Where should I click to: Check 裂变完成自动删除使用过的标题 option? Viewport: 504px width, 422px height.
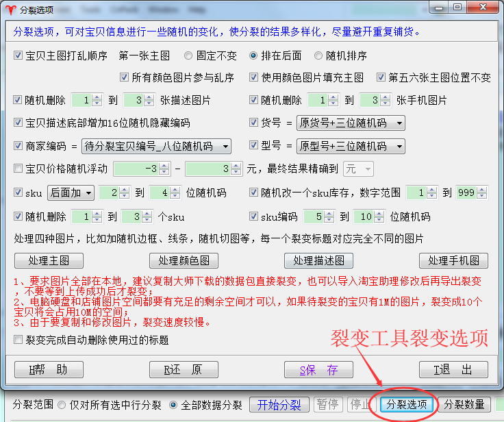point(18,340)
